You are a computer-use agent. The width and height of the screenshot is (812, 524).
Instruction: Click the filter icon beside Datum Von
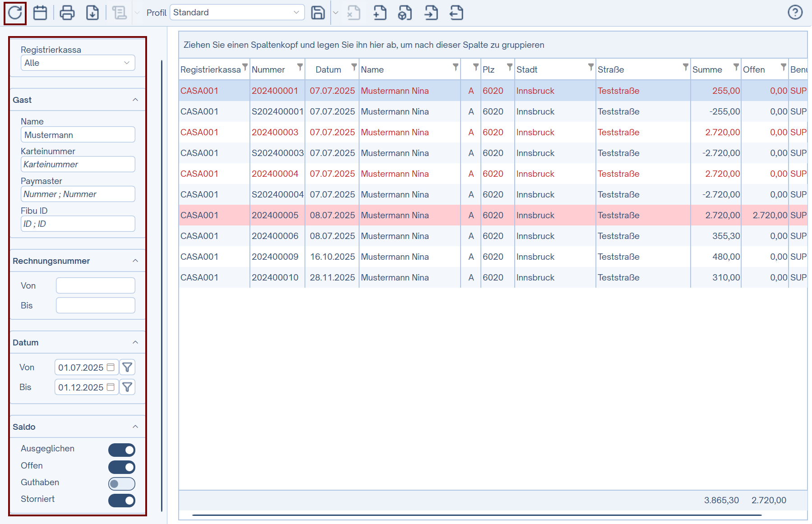(127, 368)
